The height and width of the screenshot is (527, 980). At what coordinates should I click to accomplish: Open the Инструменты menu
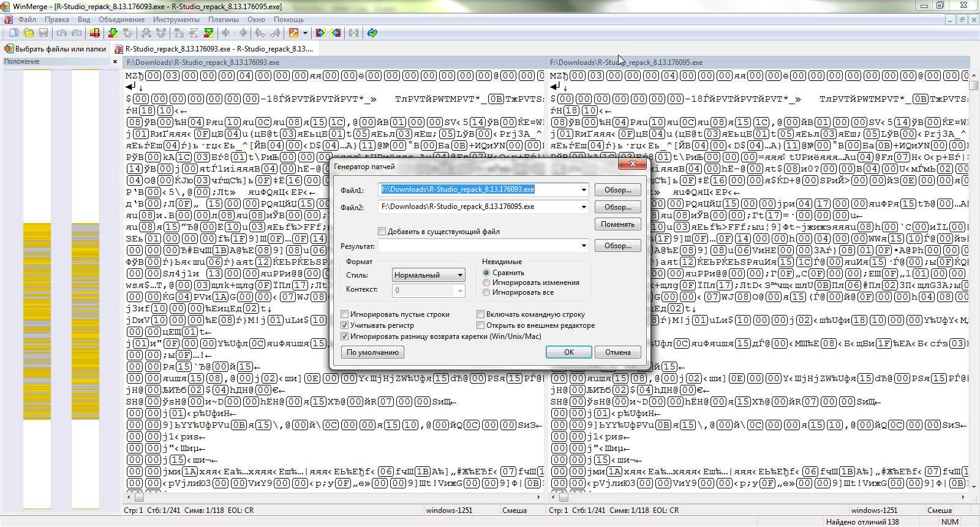pyautogui.click(x=176, y=20)
